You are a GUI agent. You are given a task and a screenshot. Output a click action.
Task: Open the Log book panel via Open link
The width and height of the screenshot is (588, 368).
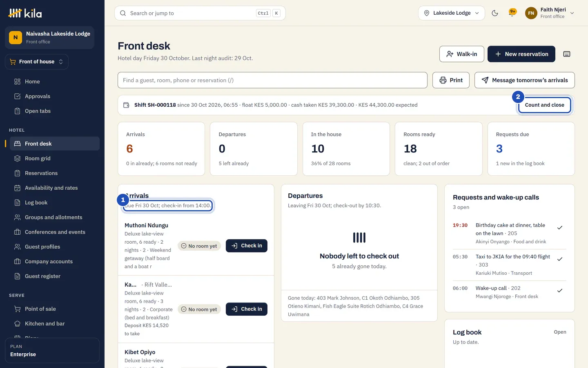560,332
